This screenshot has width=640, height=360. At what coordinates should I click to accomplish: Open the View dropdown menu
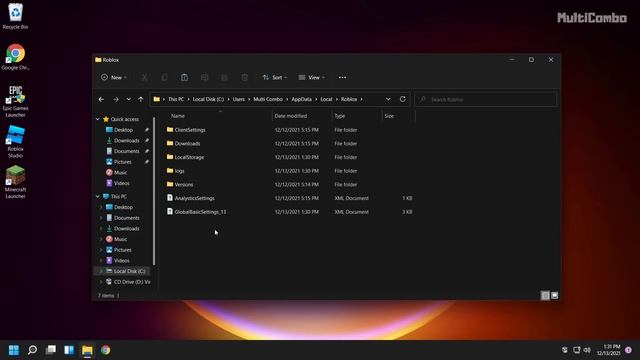click(x=311, y=78)
